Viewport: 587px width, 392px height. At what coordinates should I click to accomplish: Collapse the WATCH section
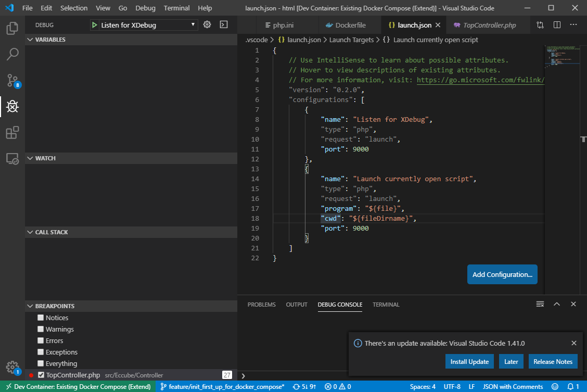coord(131,158)
